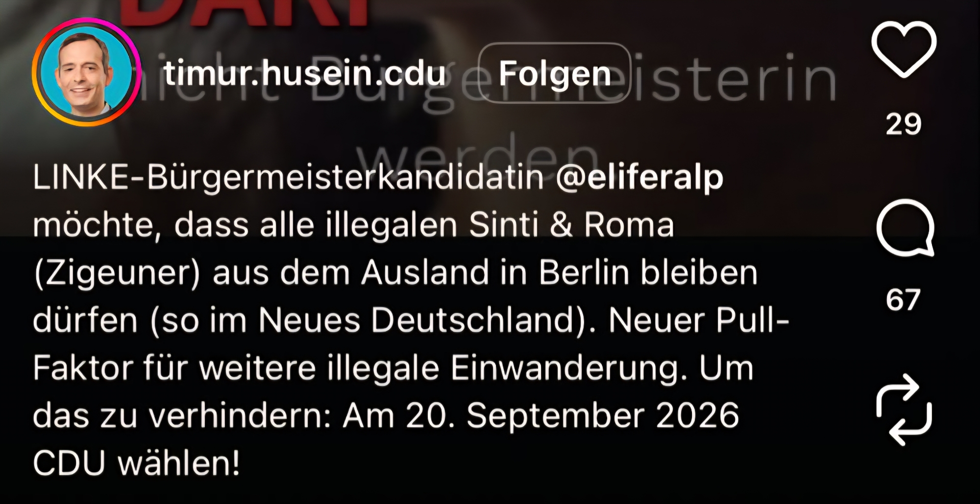Open the @eliferalp mention
980x504 pixels.
(x=639, y=177)
